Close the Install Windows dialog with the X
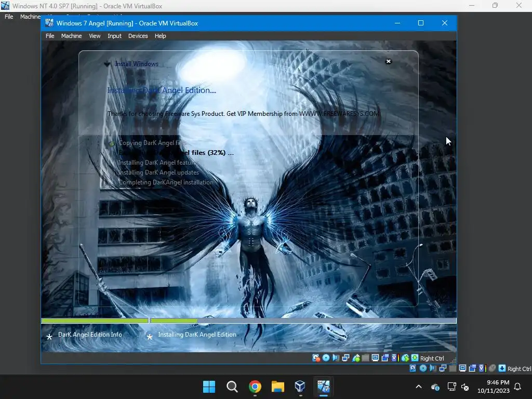 (x=389, y=61)
